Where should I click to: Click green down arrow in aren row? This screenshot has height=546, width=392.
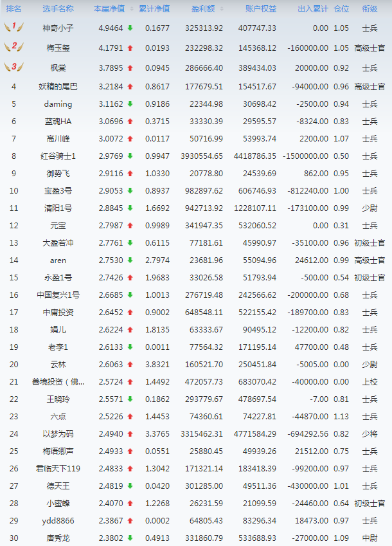[x=130, y=260]
